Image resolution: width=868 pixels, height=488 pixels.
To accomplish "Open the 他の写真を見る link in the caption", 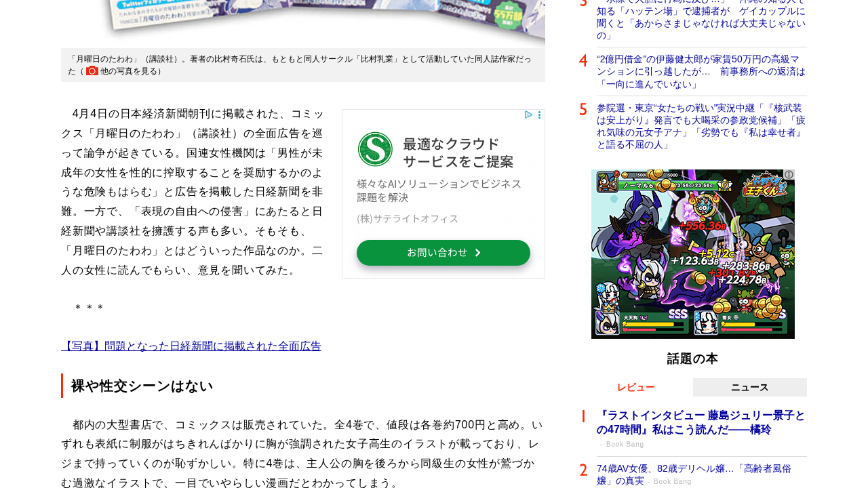I will coord(130,71).
